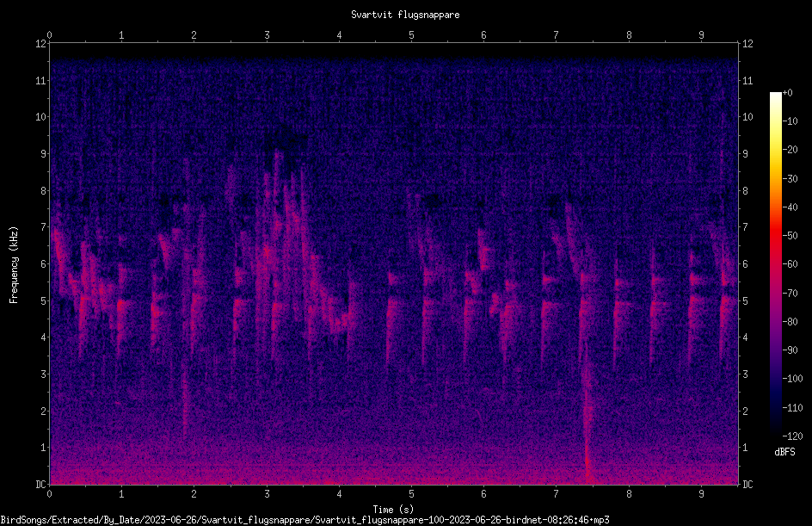Image resolution: width=812 pixels, height=526 pixels.
Task: Click the 'dBFS' label under the color scale
Action: point(784,452)
